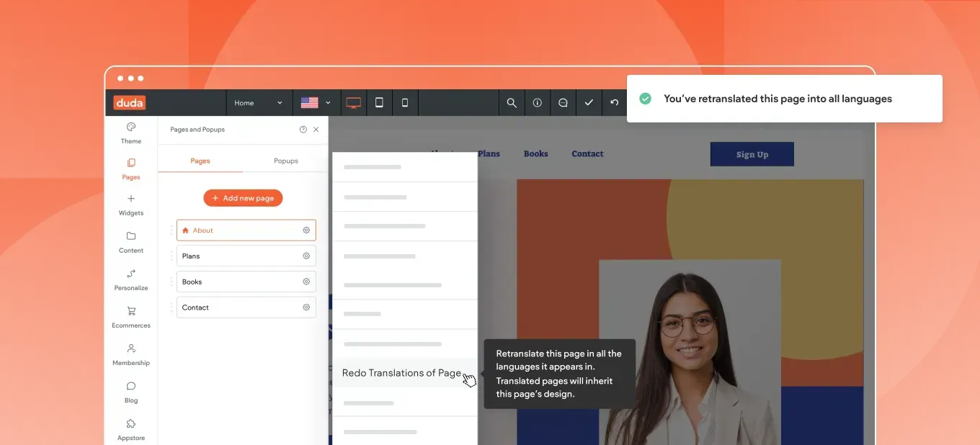Open settings gear for Books page
The height and width of the screenshot is (445, 980).
point(306,282)
